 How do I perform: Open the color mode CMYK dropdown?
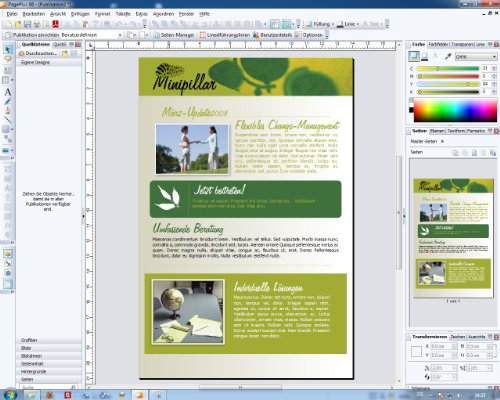tap(476, 57)
